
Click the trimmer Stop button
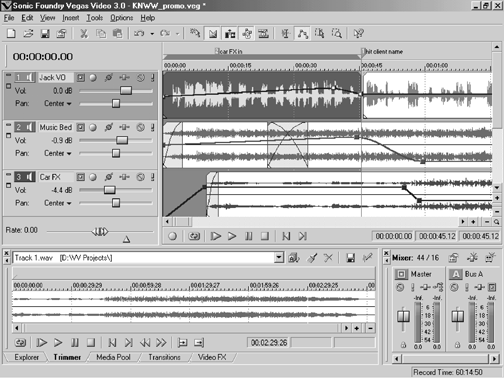click(x=91, y=343)
